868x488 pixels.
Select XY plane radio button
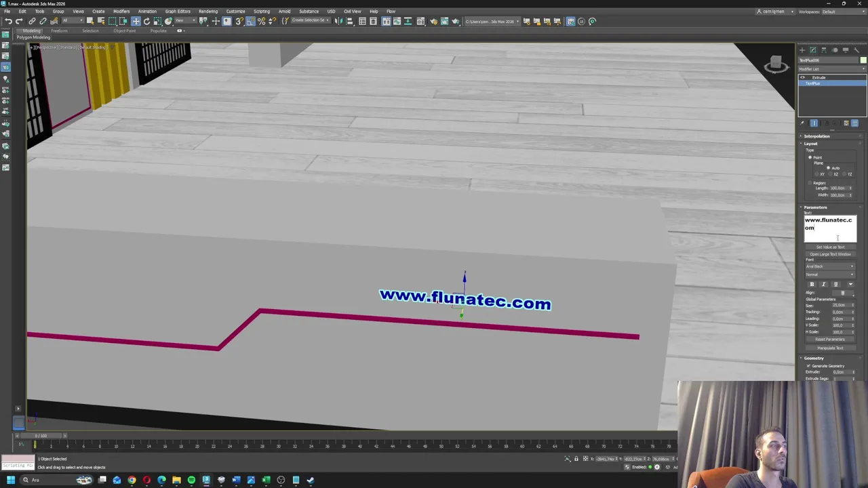tap(817, 174)
